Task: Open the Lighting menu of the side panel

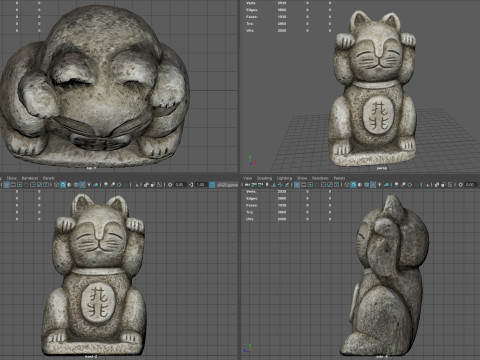Action: click(284, 178)
